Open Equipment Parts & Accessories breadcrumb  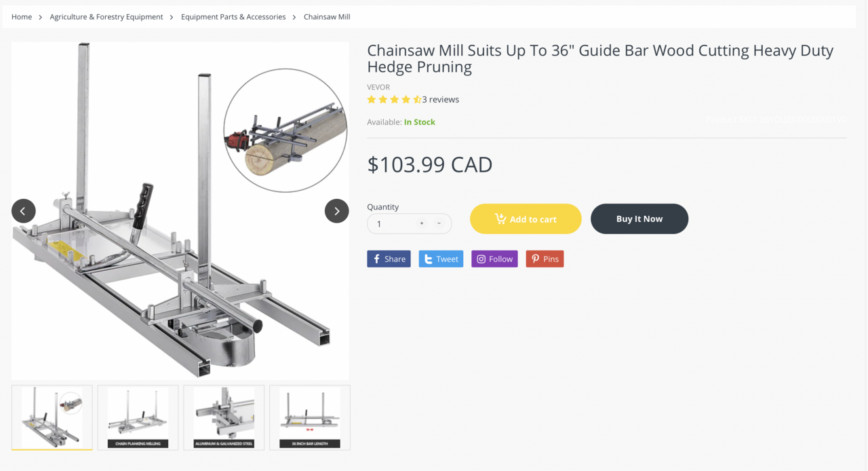(x=233, y=17)
